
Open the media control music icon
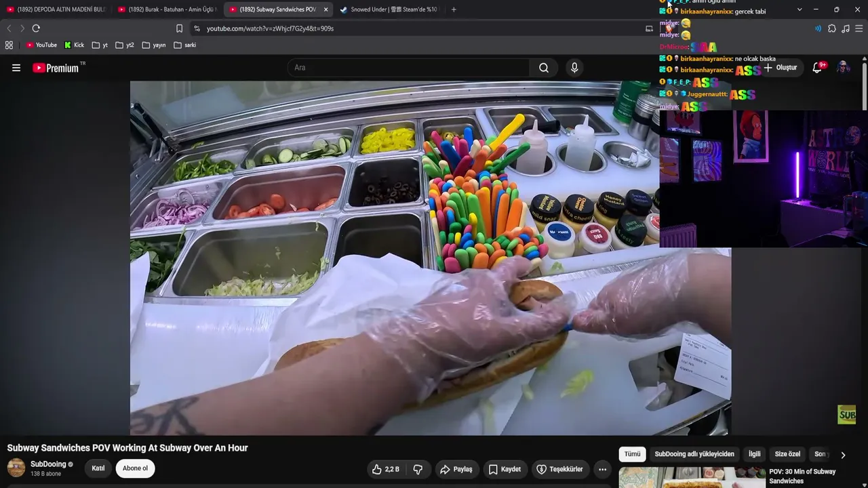coord(846,28)
